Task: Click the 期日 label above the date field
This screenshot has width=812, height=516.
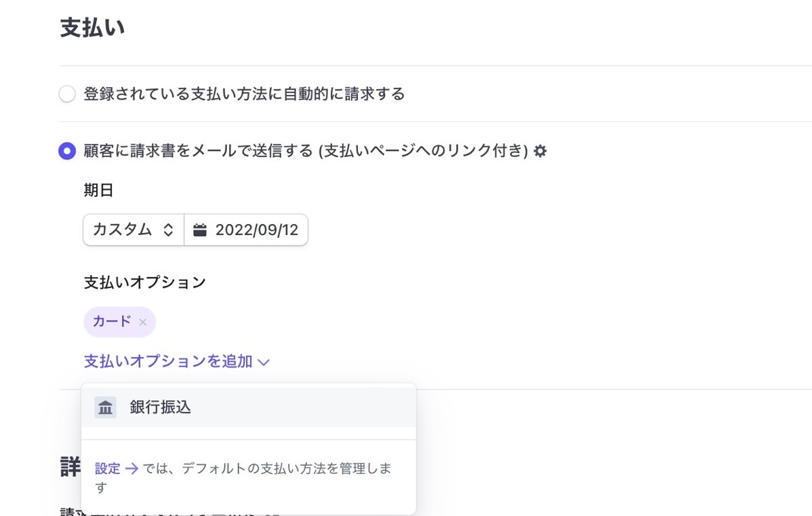Action: coord(99,191)
